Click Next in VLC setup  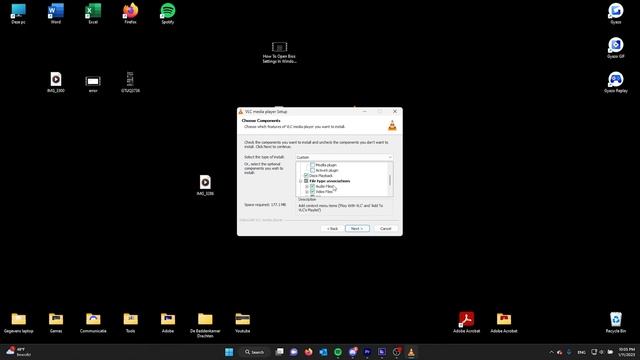357,229
